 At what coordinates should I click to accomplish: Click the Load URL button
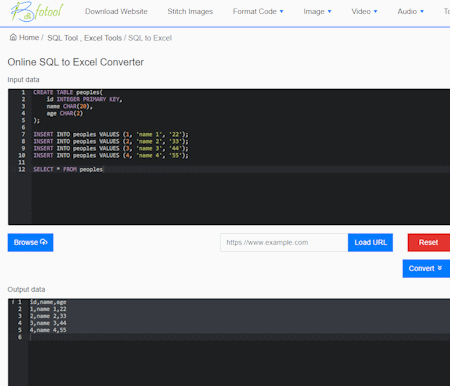tap(370, 242)
